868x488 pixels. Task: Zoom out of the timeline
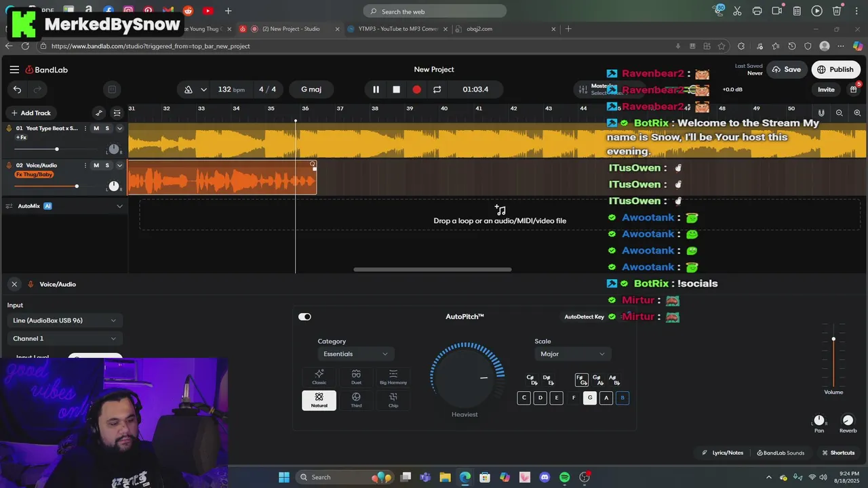(840, 113)
